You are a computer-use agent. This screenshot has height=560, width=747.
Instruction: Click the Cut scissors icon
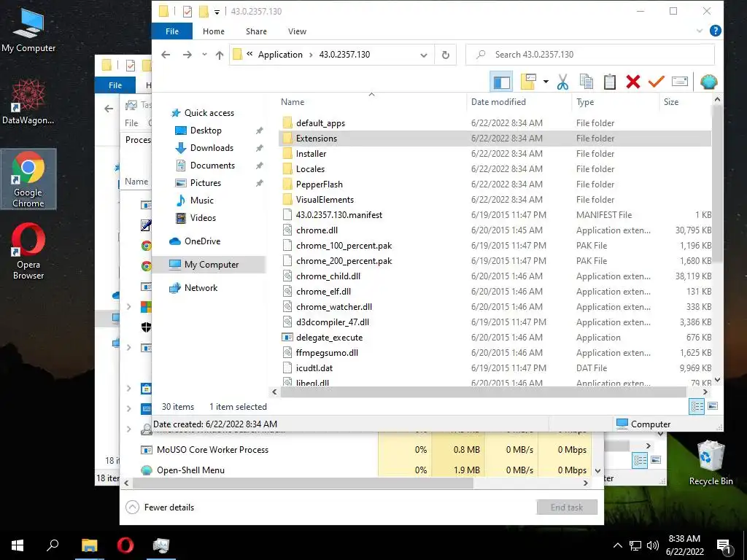point(562,82)
